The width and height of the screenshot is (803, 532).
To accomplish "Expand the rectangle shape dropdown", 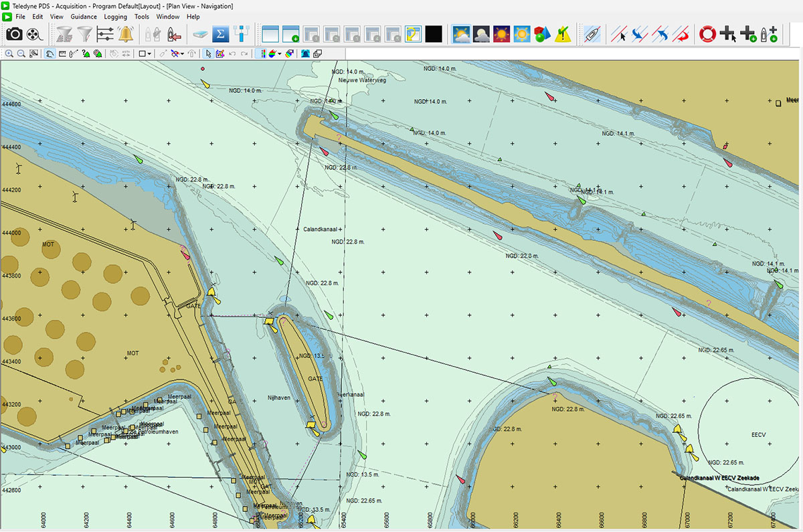I will (149, 54).
